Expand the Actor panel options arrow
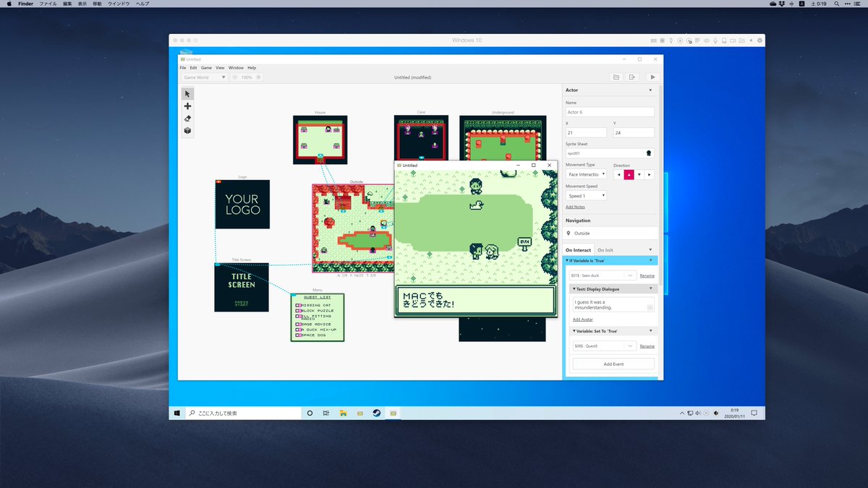The height and width of the screenshot is (488, 868). pos(650,90)
